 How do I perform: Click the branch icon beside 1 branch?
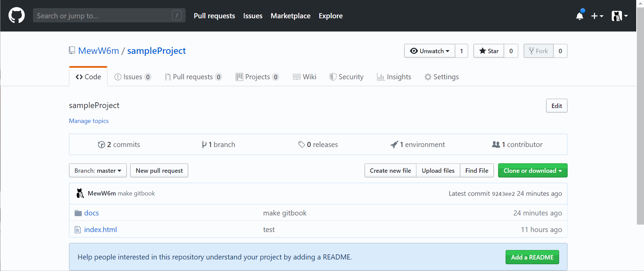point(204,145)
